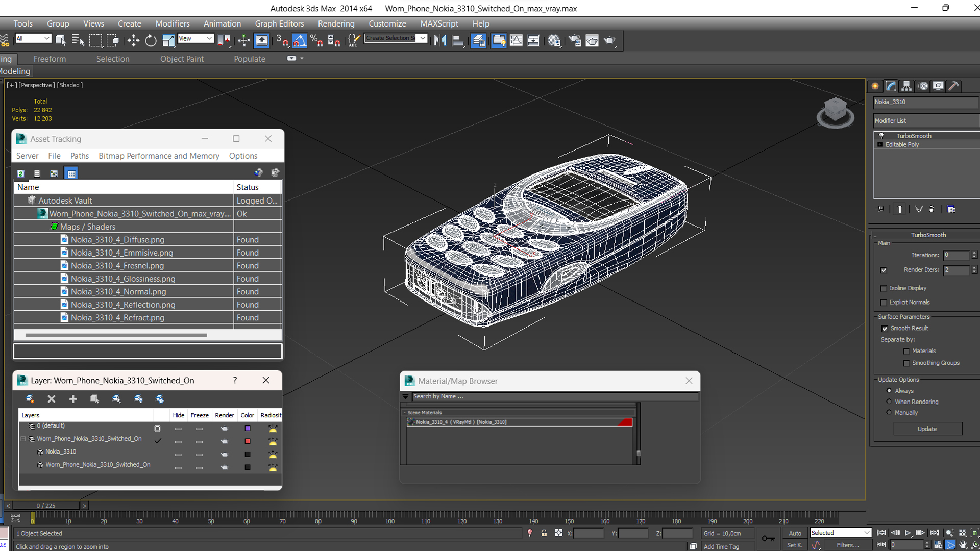
Task: Switch to Object Paint ribbon tab
Action: (x=182, y=59)
